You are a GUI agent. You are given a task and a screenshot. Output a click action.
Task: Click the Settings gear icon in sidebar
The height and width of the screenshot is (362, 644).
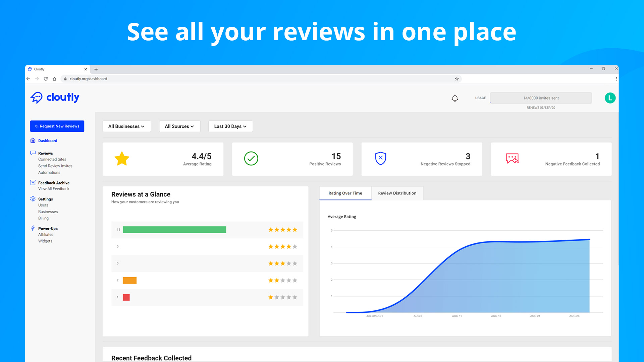(33, 199)
